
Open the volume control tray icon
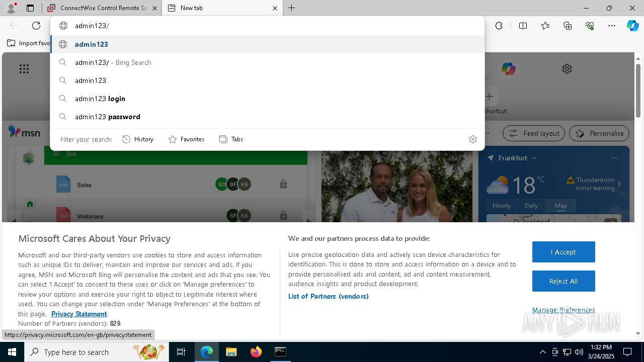(579, 352)
